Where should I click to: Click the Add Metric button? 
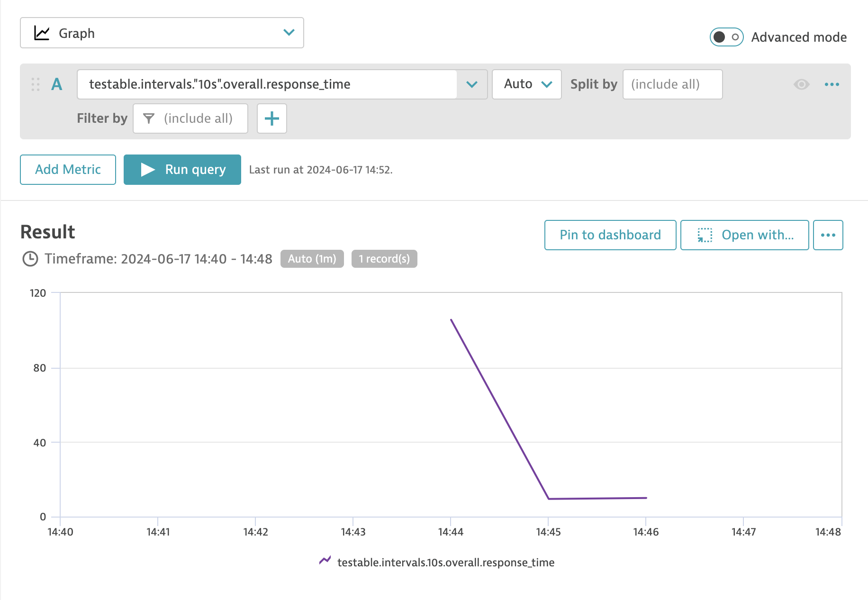pos(68,170)
